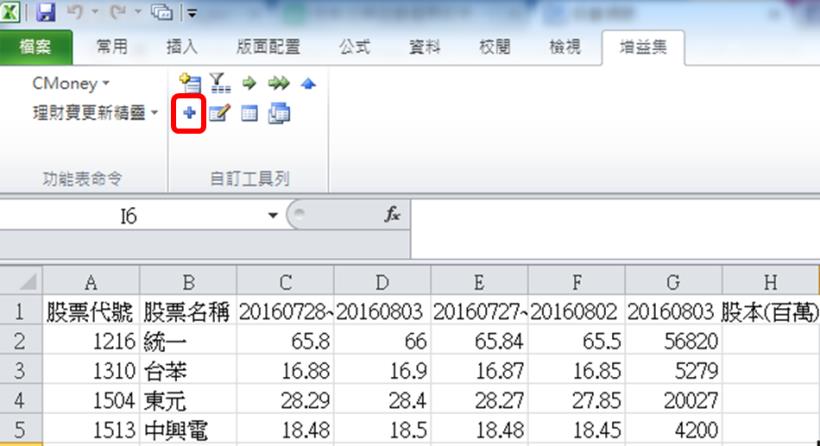Click the double green arrows icon
820x446 pixels.
pos(279,83)
